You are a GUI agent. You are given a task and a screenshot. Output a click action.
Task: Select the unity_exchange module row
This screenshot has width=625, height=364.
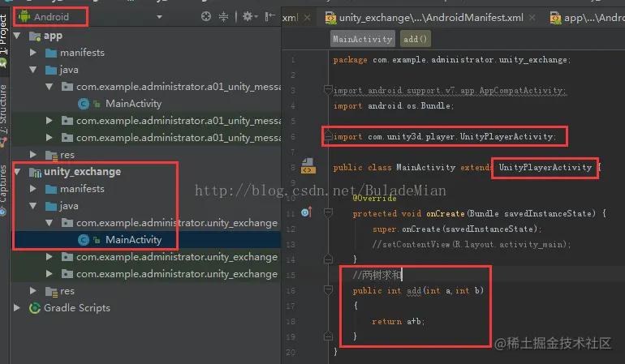[145, 172]
